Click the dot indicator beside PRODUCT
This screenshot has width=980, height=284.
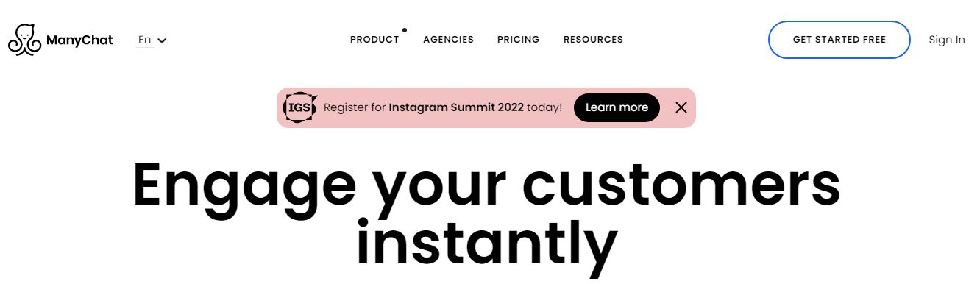405,30
